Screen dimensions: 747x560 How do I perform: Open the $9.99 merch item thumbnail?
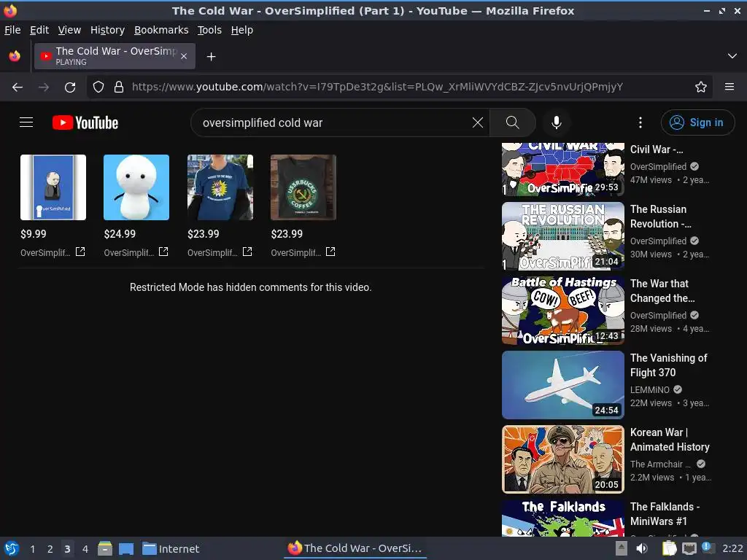coord(53,187)
